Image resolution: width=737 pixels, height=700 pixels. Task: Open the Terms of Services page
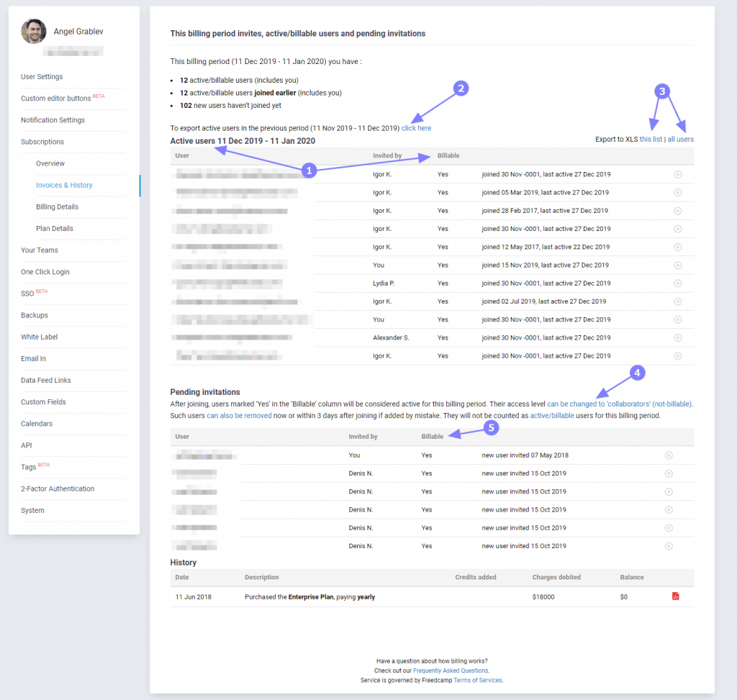pos(478,679)
